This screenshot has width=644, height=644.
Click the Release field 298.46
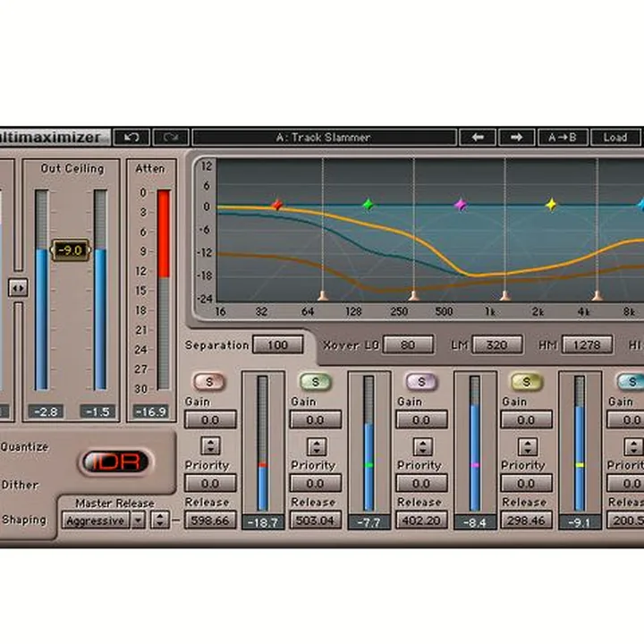tap(526, 521)
